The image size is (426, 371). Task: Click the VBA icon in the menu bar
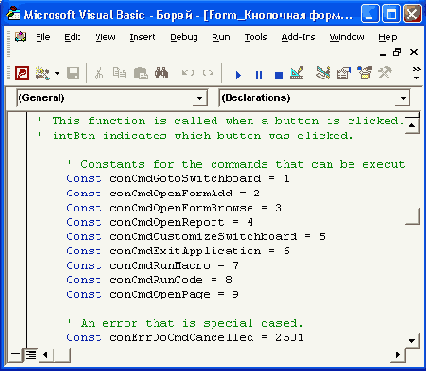[21, 37]
